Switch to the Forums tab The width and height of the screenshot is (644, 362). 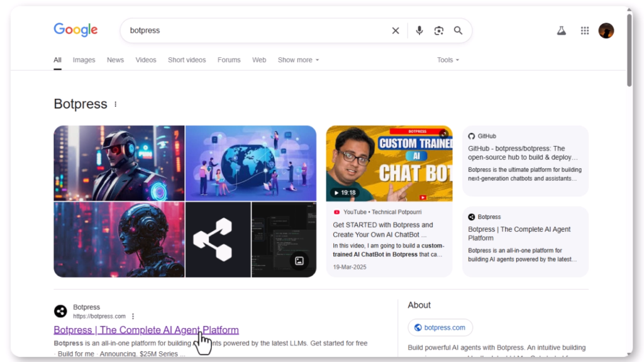[x=229, y=60]
